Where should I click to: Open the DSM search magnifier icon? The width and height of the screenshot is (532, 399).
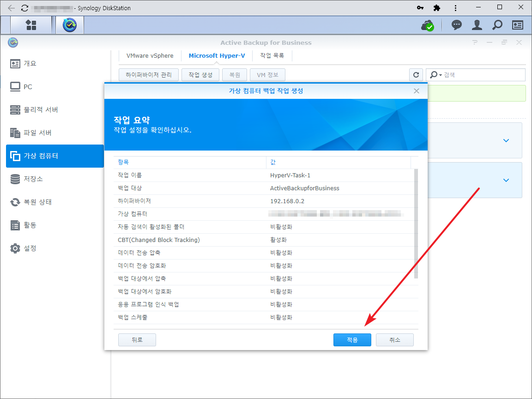point(497,25)
